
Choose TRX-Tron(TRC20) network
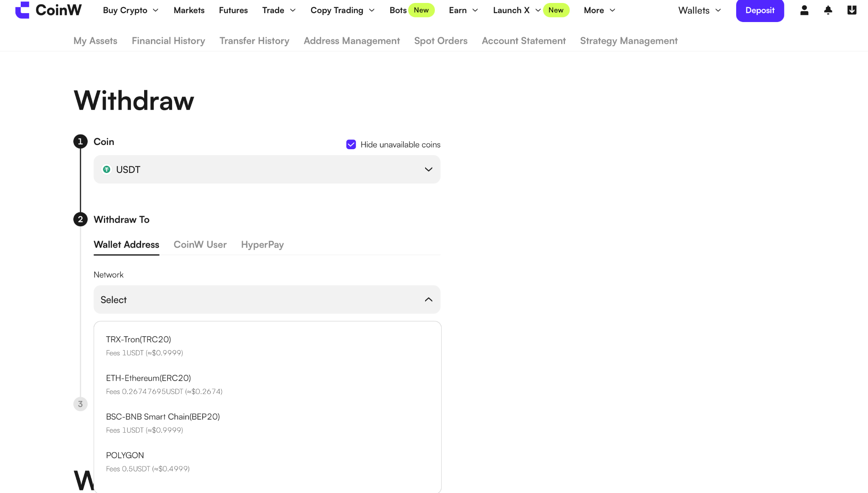click(x=267, y=345)
